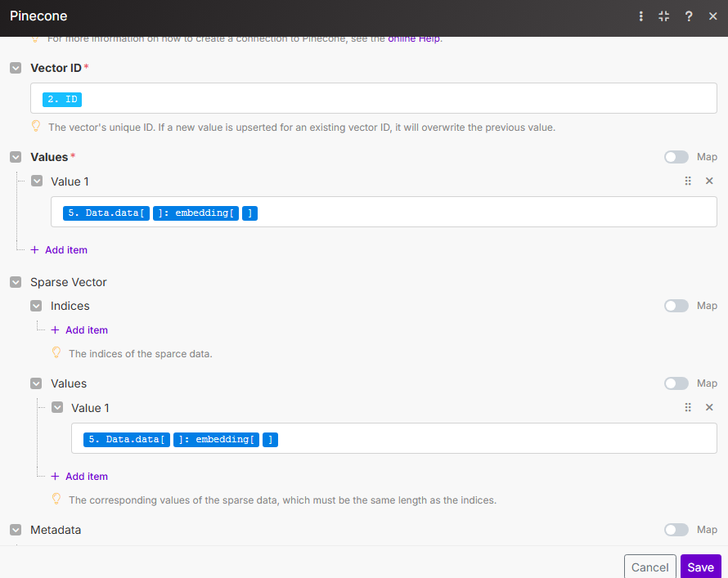Viewport: 728px width, 578px height.
Task: Grab drag handle of first Value 1
Action: 688,181
